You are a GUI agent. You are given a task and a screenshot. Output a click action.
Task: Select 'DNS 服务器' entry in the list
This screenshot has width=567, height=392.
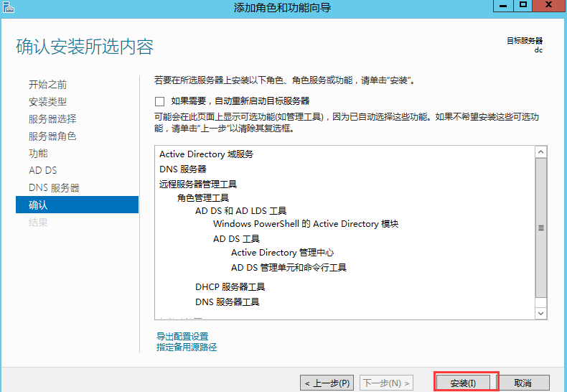(182, 169)
